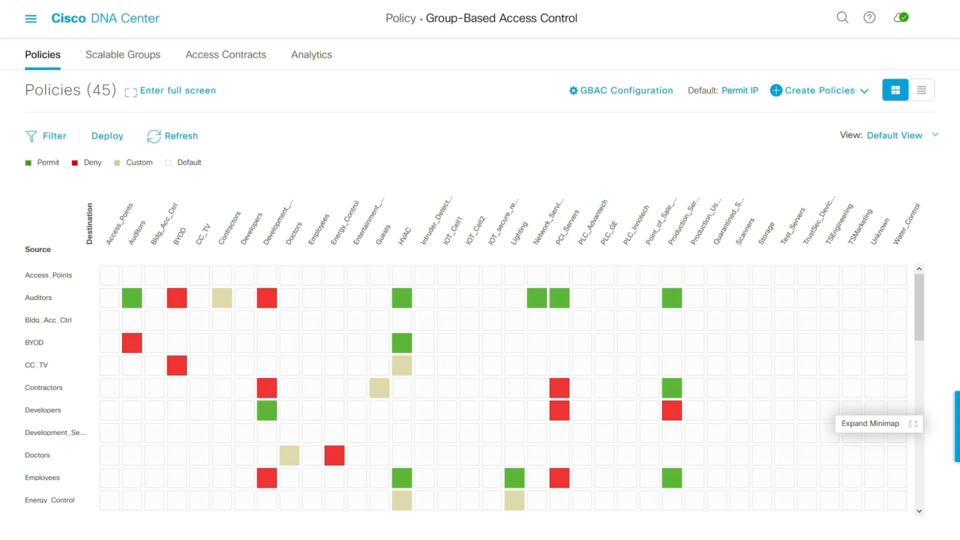Click the Permit IP default link
Screen dimensions: 960x540
click(740, 91)
